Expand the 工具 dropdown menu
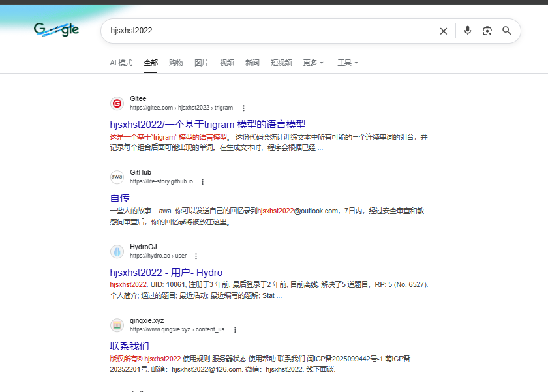Viewport: 548px width, 392px height. coord(347,63)
